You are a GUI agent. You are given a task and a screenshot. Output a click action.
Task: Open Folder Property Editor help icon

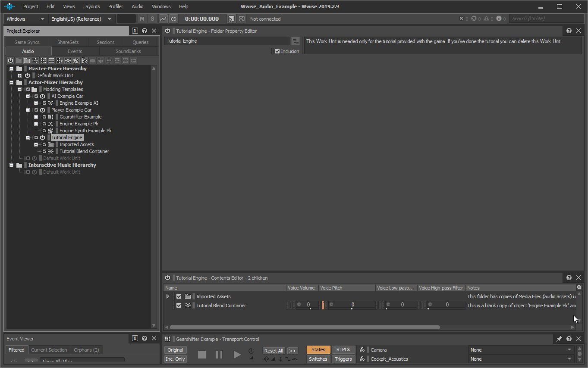coord(569,31)
